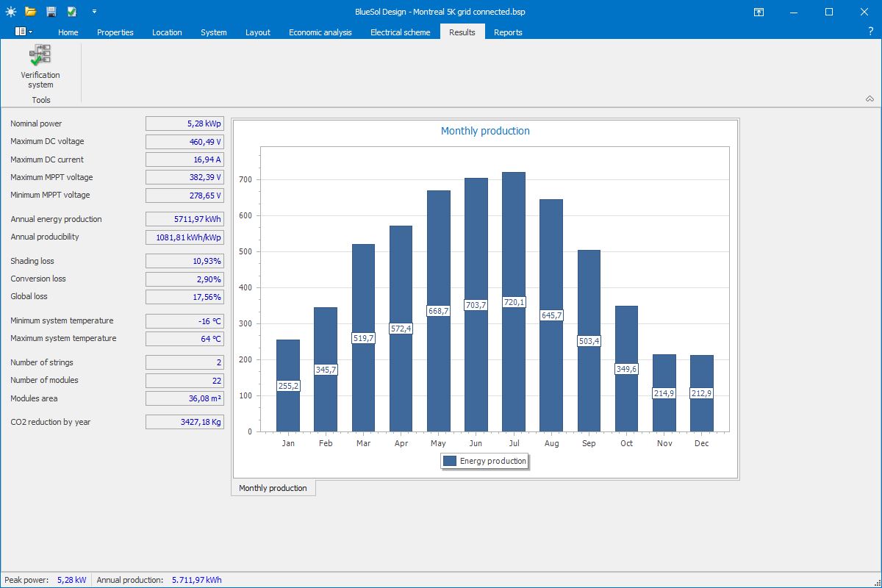Click the Minimum MPPT voltage value field

(184, 196)
